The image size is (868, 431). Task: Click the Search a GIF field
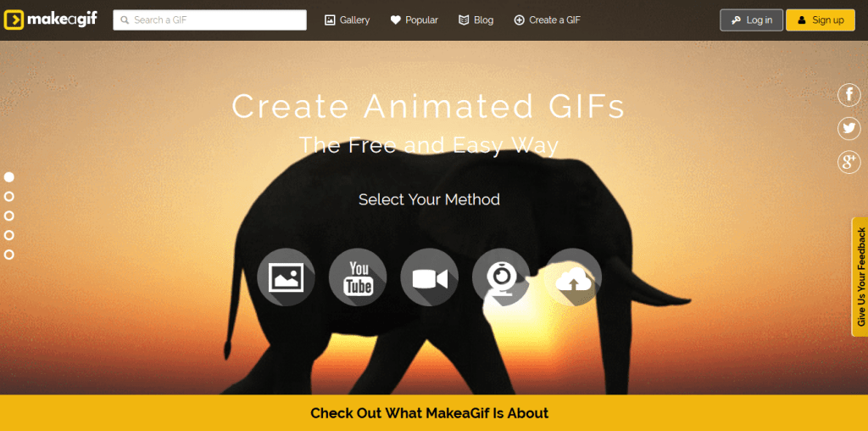(x=210, y=20)
